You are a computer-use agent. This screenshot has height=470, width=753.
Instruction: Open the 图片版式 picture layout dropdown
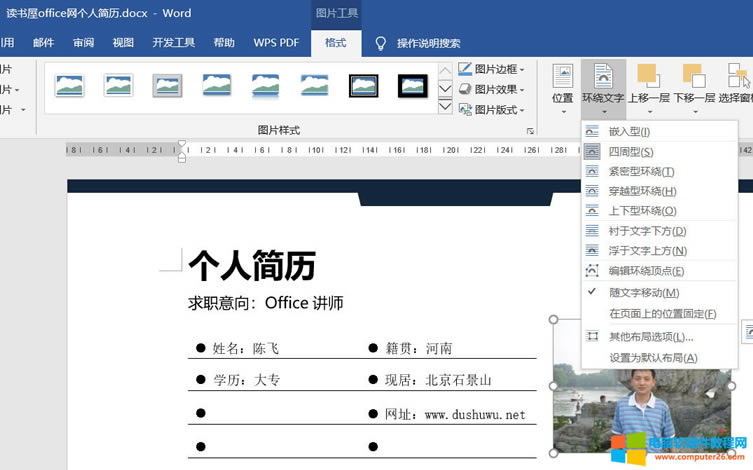(493, 110)
